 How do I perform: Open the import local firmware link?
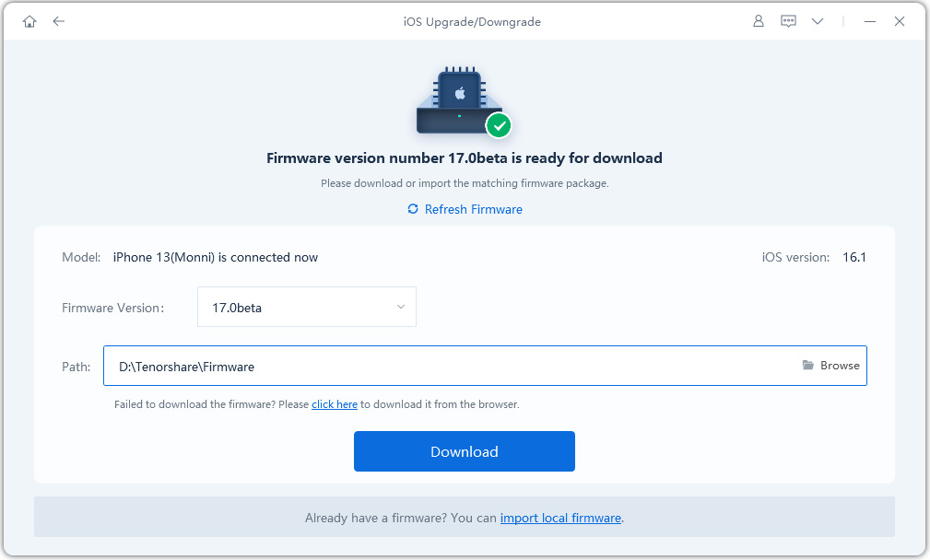pos(560,518)
